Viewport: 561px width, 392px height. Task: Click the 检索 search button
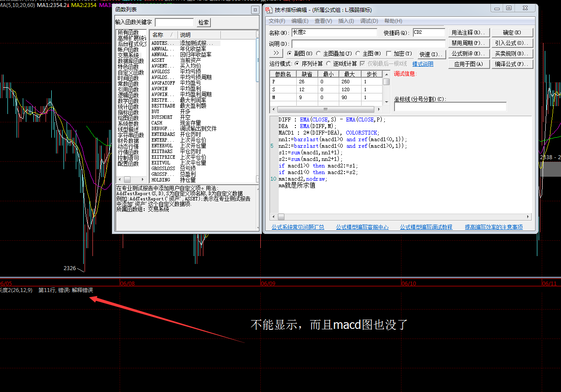(x=203, y=22)
